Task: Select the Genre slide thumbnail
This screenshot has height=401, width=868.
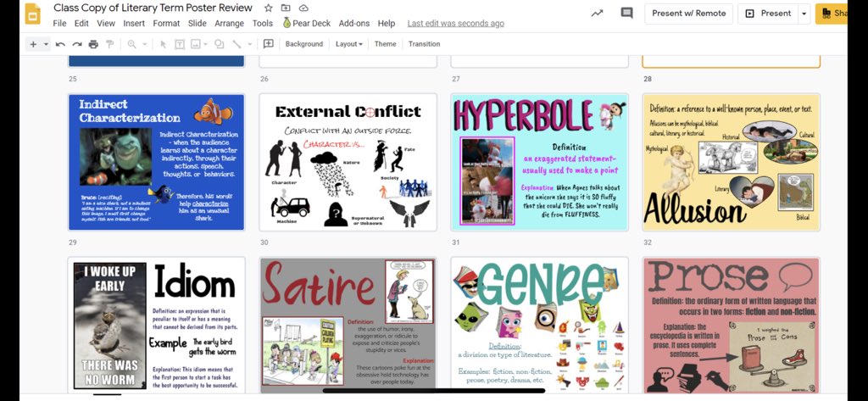Action: (x=540, y=325)
